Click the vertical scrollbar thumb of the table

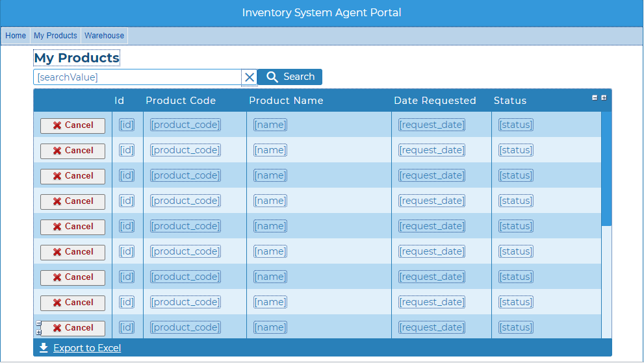click(606, 169)
